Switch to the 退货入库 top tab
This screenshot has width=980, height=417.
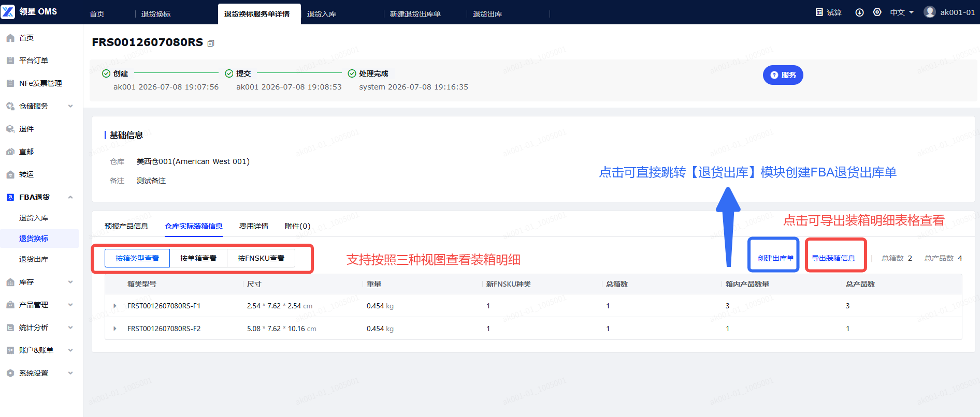[322, 14]
